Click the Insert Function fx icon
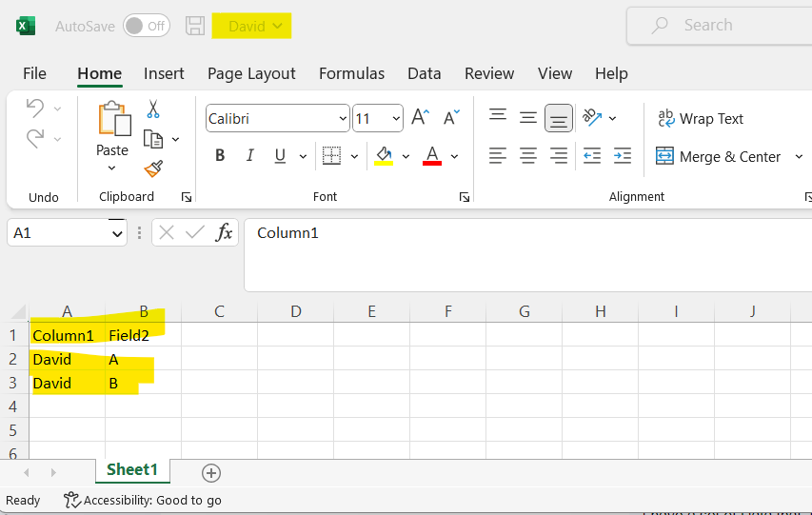812x515 pixels. pyautogui.click(x=224, y=232)
